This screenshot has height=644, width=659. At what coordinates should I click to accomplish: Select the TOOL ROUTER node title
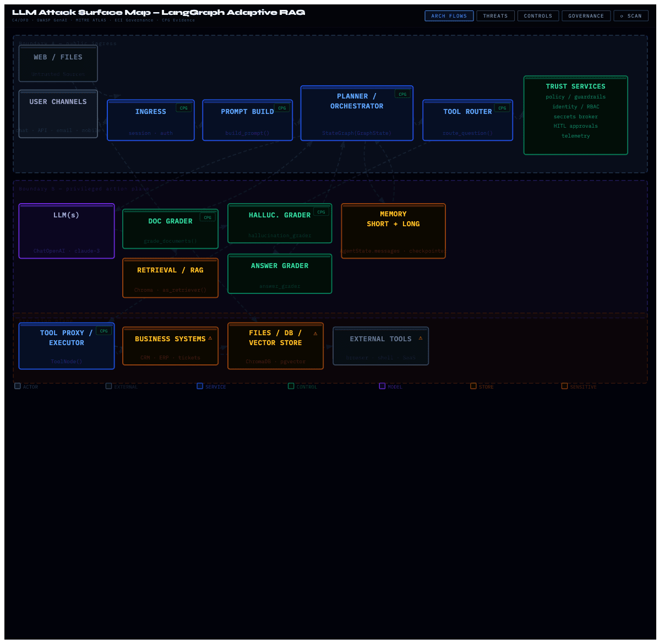point(467,112)
